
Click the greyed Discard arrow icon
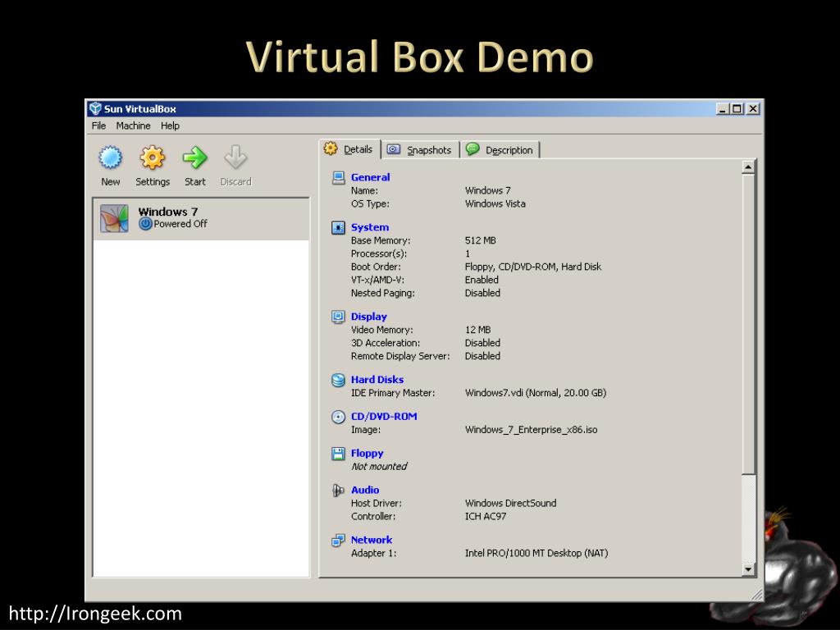click(235, 157)
